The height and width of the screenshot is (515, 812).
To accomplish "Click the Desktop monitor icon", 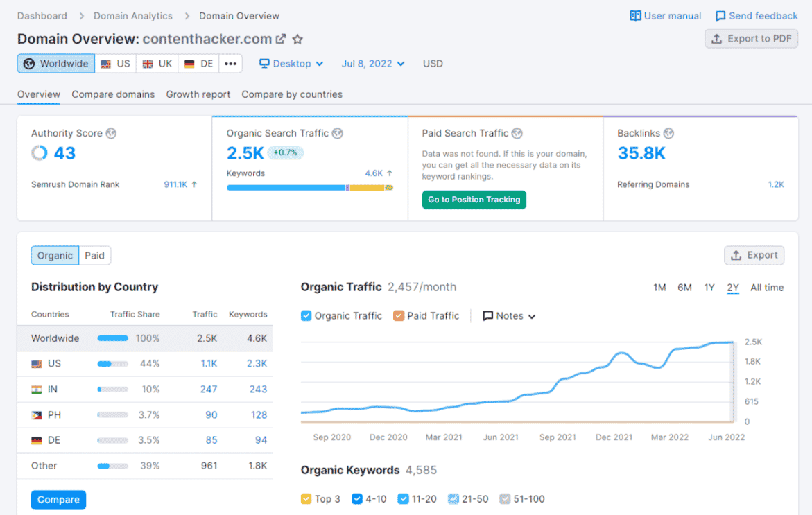I will coord(264,63).
